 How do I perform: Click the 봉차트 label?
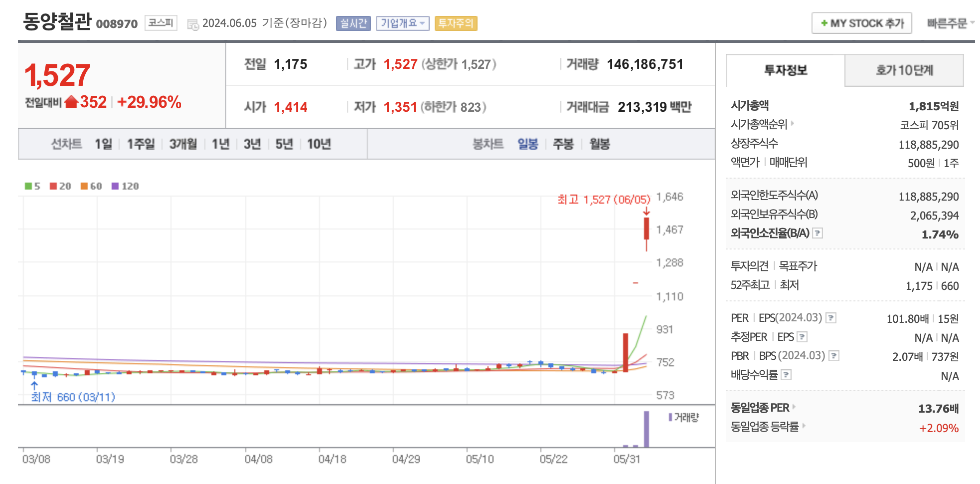488,144
